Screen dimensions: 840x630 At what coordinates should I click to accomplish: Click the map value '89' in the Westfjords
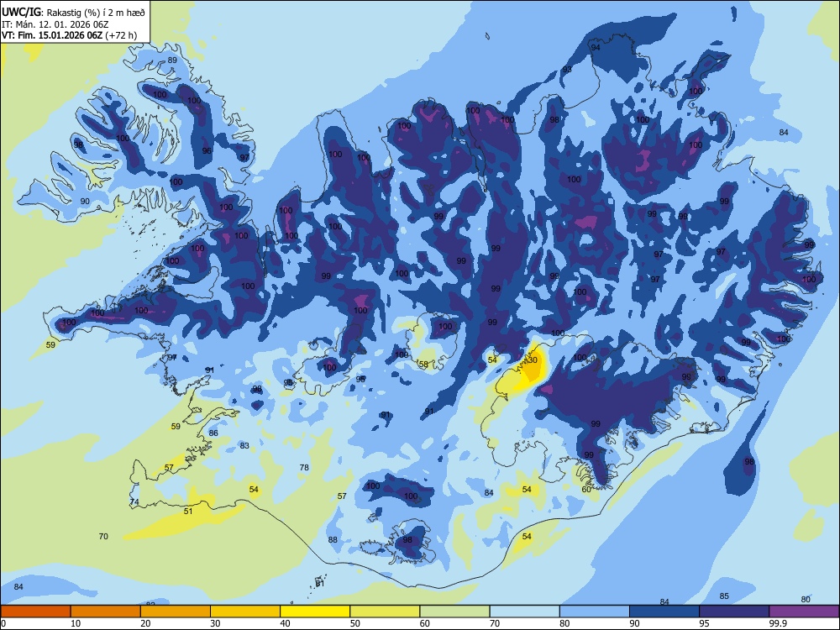(172, 60)
